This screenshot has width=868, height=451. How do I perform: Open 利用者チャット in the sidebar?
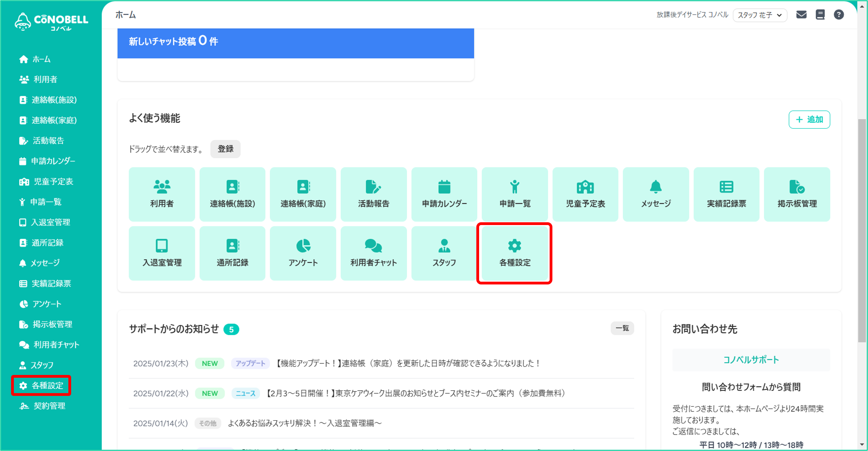tap(49, 345)
